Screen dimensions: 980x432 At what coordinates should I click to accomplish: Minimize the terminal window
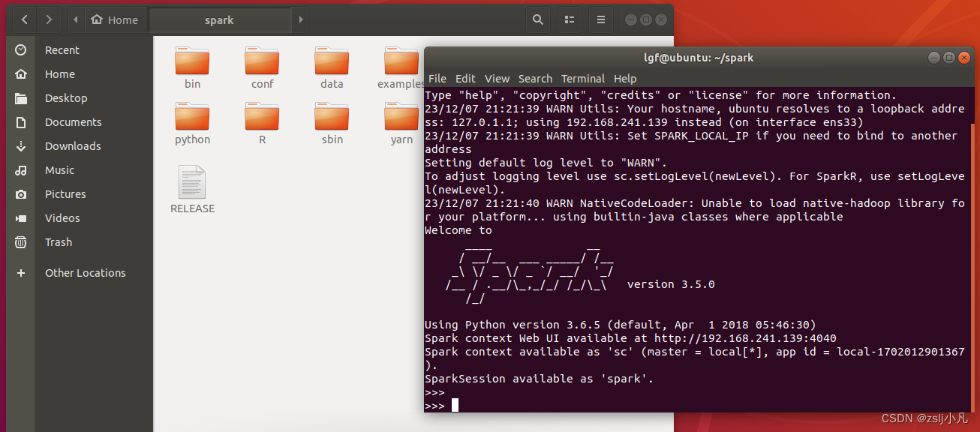coord(934,58)
